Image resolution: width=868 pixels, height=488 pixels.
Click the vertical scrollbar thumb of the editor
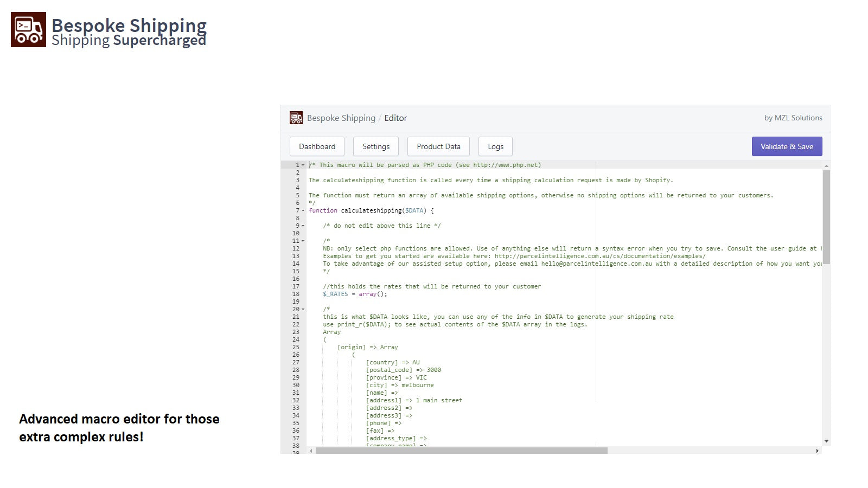[x=826, y=217]
